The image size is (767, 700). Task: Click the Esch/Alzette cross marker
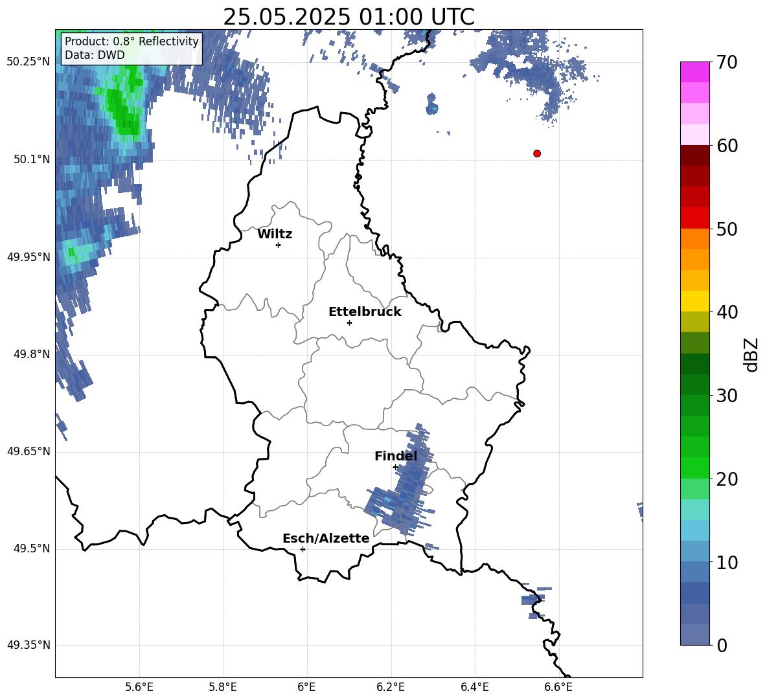tap(303, 549)
